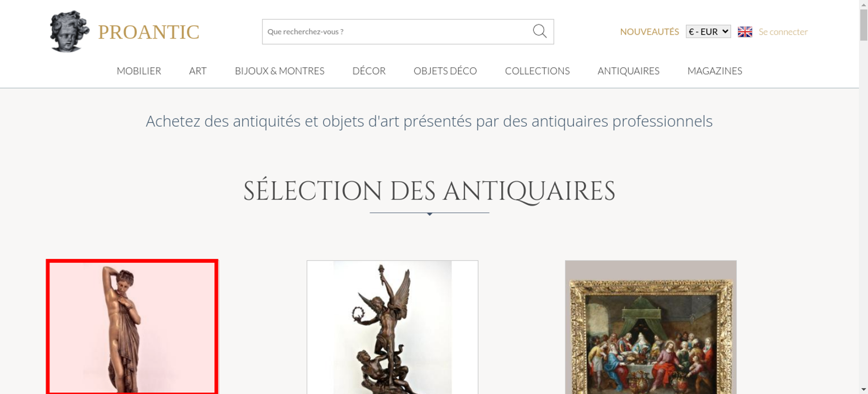Screen dimensions: 868x394
Task: Go to the DÉCOR category
Action: click(369, 71)
